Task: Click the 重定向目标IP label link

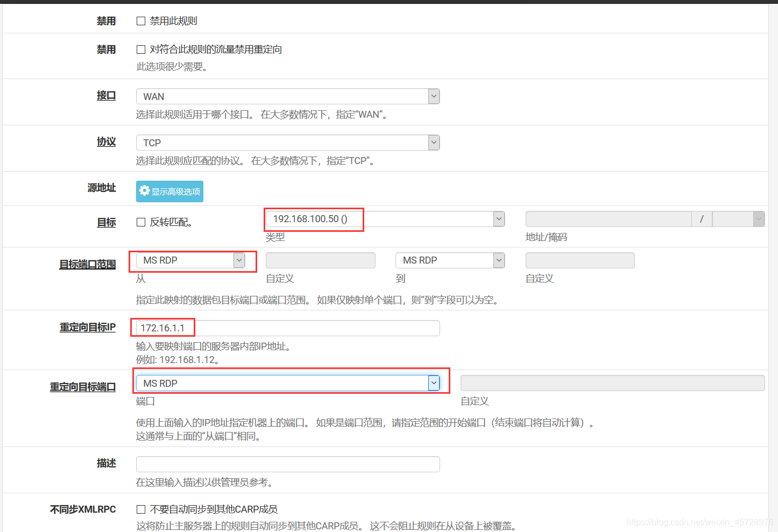Action: (88, 328)
